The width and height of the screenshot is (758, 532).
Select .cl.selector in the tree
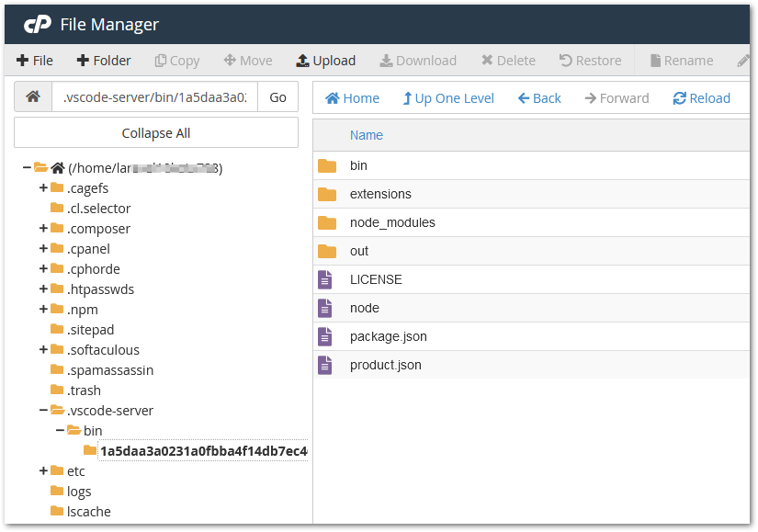tap(98, 209)
